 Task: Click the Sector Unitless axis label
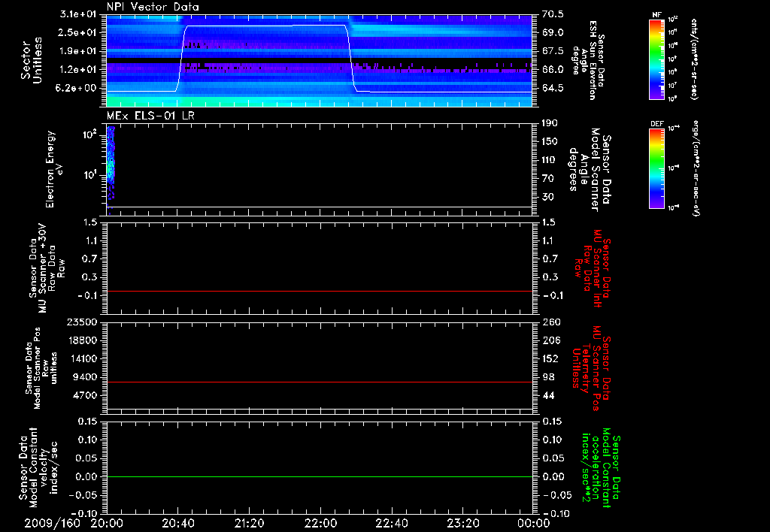[x=31, y=60]
